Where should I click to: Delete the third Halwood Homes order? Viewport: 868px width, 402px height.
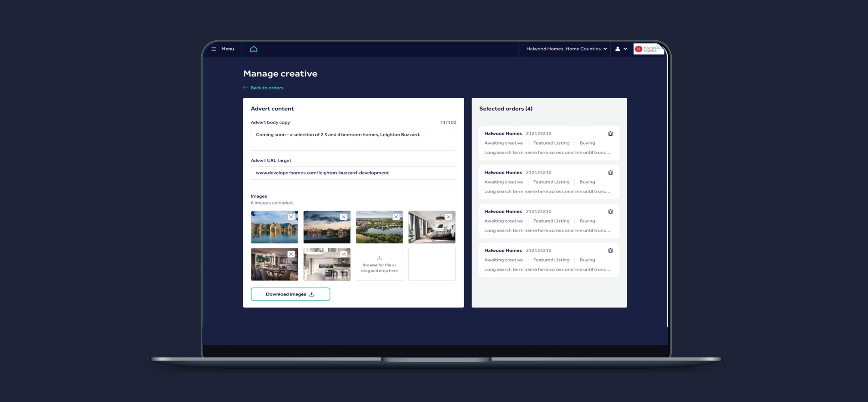pos(610,211)
